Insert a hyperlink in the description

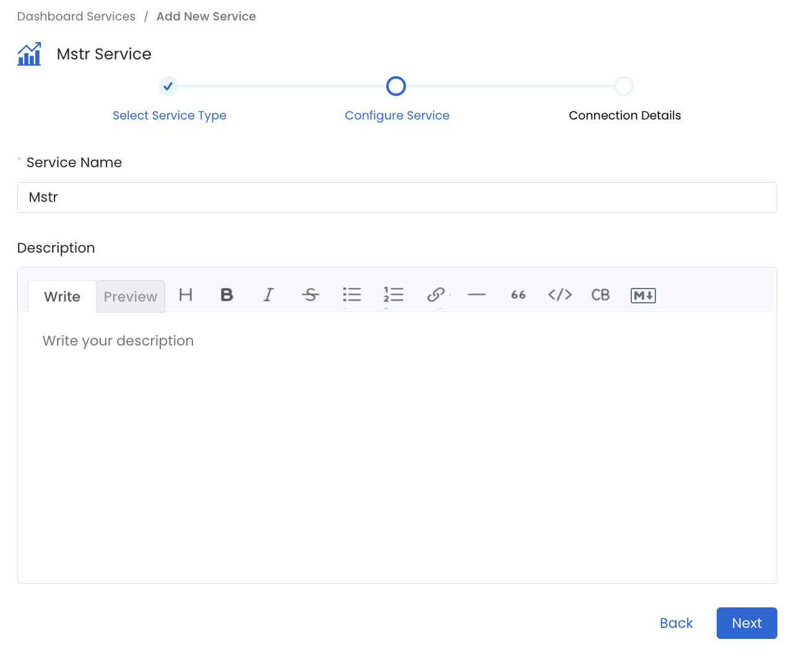[x=435, y=295]
